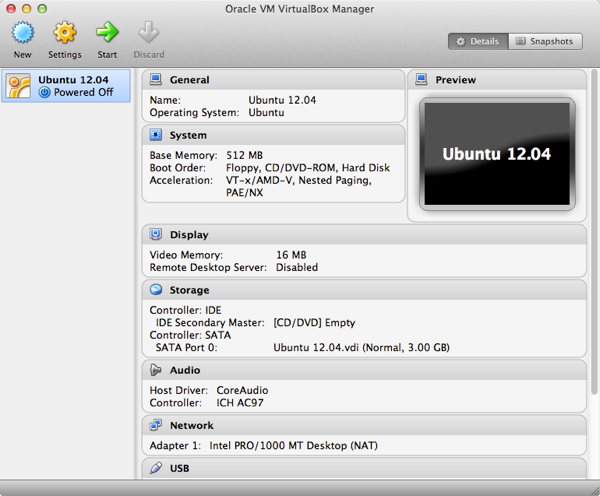The width and height of the screenshot is (600, 496).
Task: Click the Network section adapter icon
Action: (x=156, y=425)
